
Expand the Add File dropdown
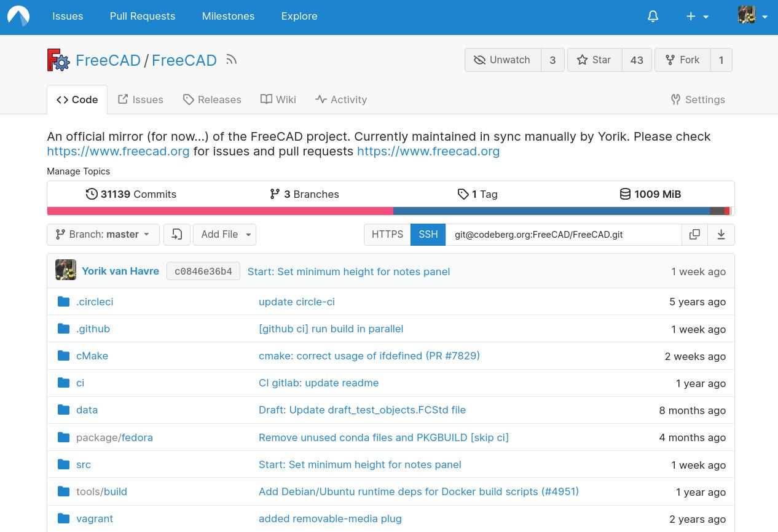[x=224, y=235]
